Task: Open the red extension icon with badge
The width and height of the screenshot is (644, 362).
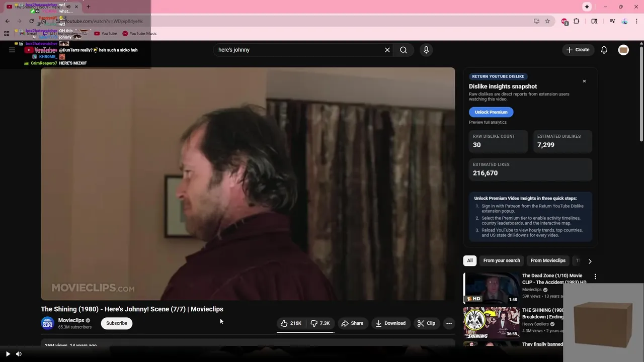Action: tap(565, 22)
